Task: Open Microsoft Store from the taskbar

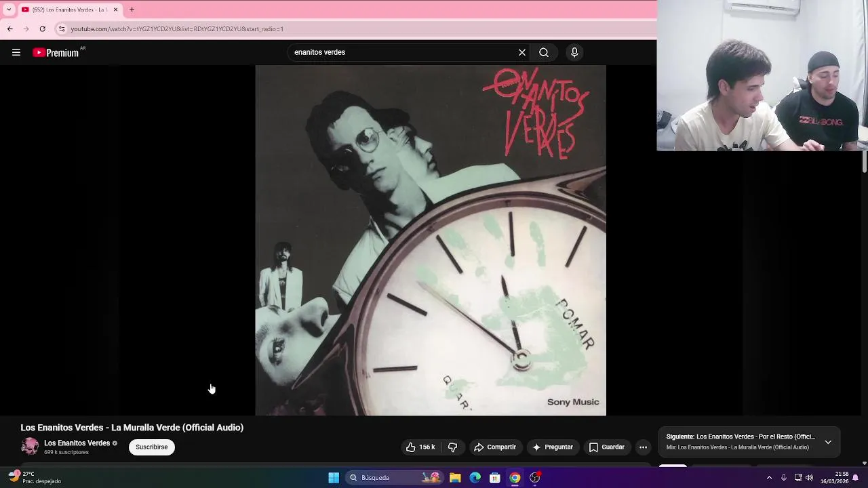Action: tap(495, 478)
